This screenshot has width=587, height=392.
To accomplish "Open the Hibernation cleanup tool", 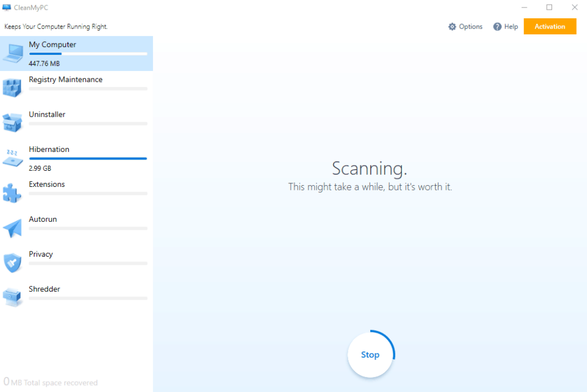I will coord(49,149).
